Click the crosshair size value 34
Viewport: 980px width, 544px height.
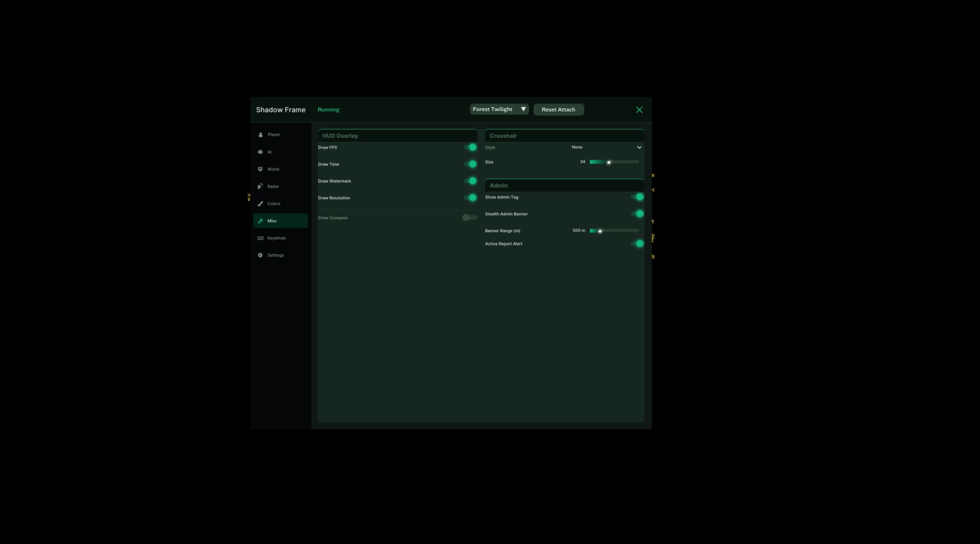pos(582,162)
